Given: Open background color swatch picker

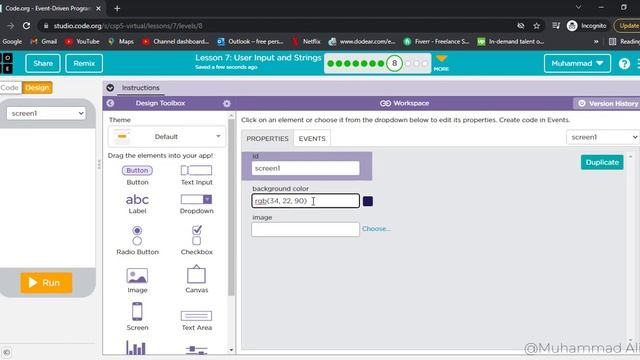Looking at the screenshot, I should 368,201.
